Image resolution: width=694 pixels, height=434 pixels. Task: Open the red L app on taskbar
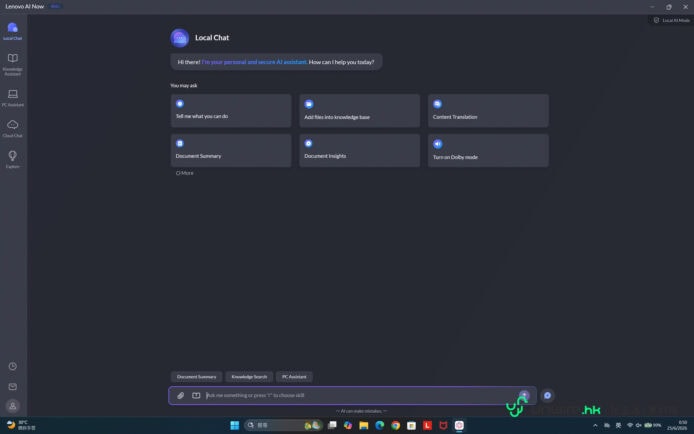pyautogui.click(x=428, y=425)
